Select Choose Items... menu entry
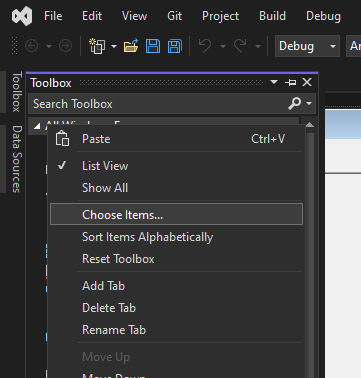 pyautogui.click(x=176, y=214)
